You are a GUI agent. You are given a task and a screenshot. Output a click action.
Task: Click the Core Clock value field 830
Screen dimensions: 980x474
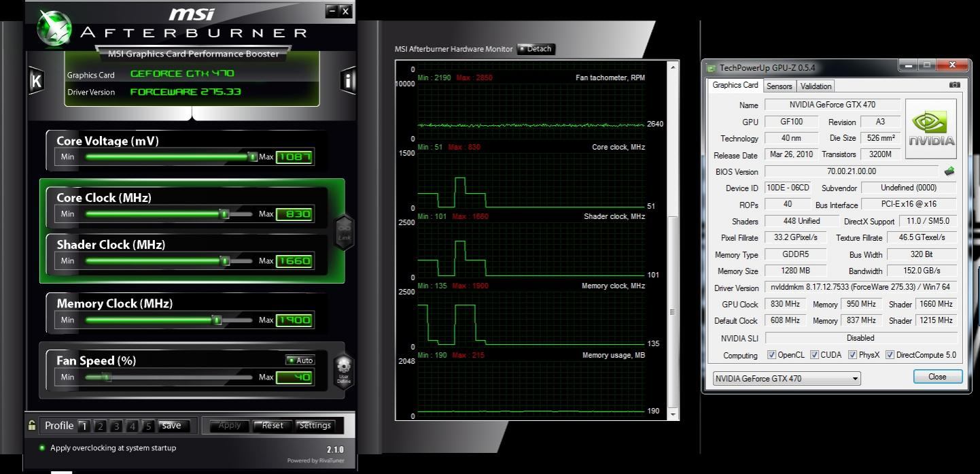294,214
